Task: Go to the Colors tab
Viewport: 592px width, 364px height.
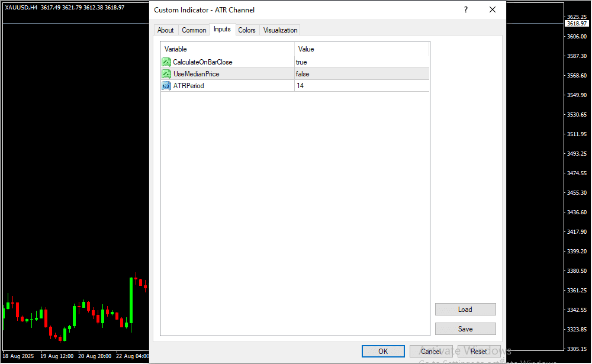Action: tap(247, 30)
